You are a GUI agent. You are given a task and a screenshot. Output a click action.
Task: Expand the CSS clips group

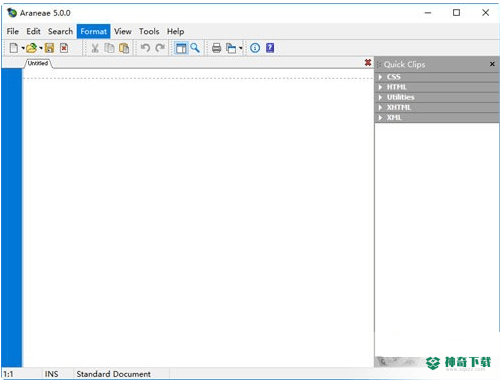437,77
